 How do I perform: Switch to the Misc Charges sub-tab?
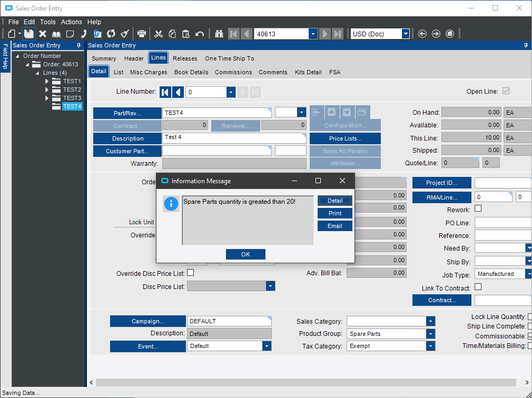(x=149, y=72)
